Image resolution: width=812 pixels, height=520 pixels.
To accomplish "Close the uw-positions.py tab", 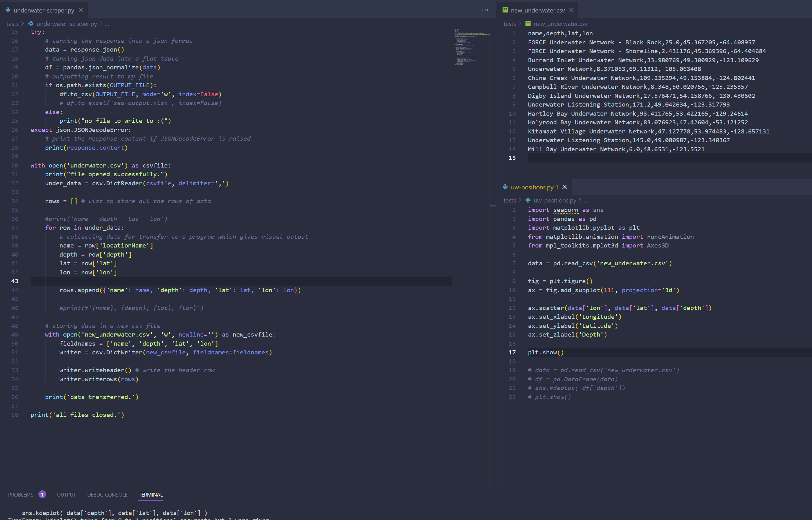I will pos(564,187).
